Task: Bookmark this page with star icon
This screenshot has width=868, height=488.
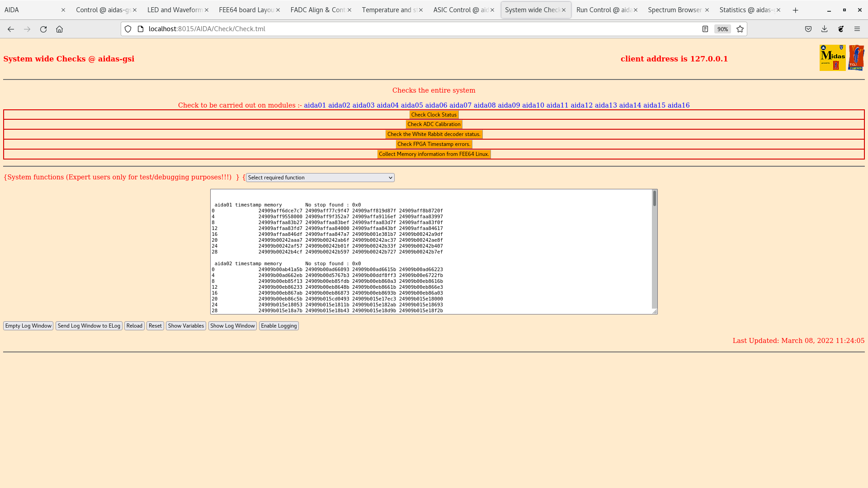Action: tap(740, 29)
